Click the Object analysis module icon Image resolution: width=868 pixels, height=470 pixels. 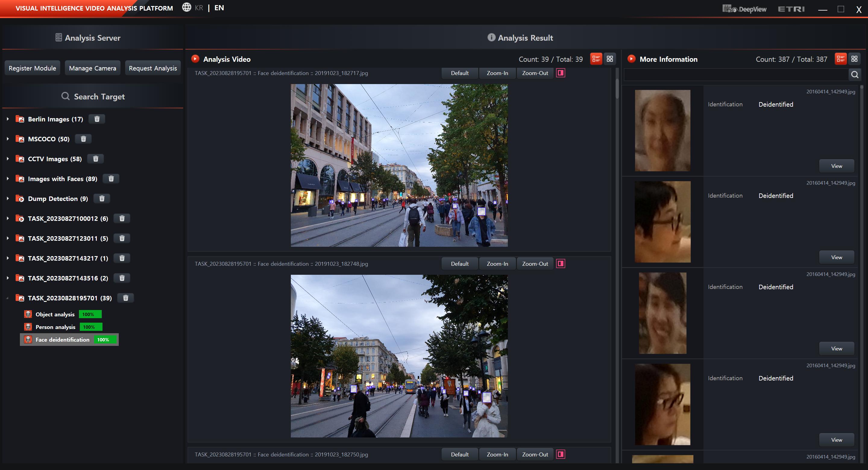[28, 314]
